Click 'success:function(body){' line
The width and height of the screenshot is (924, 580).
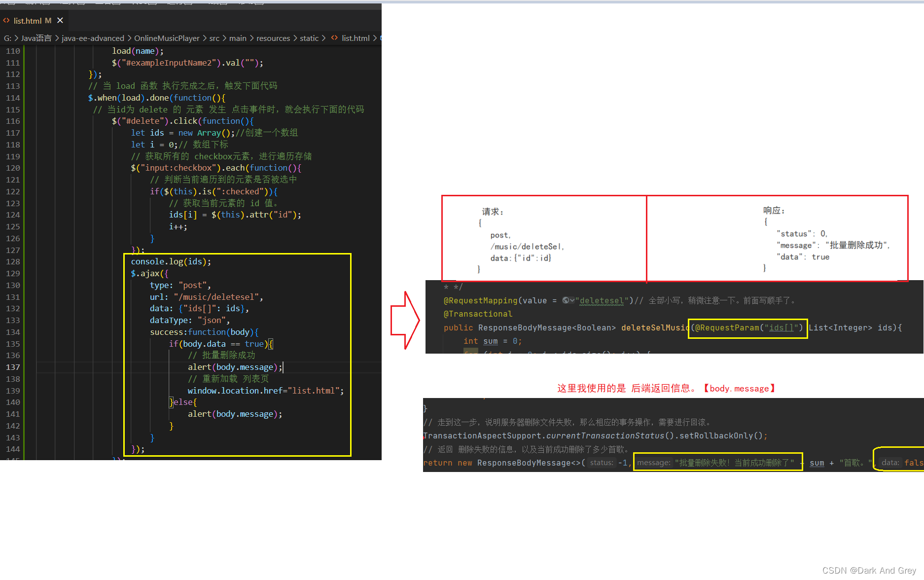tap(204, 332)
